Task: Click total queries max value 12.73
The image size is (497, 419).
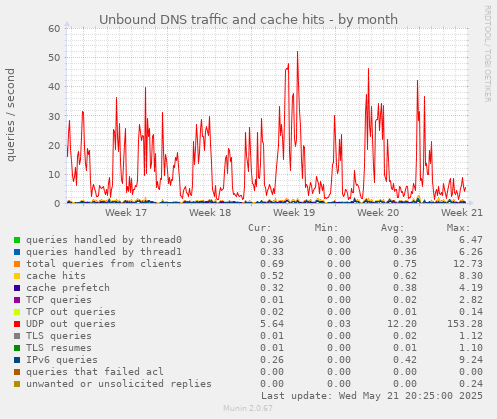Action: [468, 264]
